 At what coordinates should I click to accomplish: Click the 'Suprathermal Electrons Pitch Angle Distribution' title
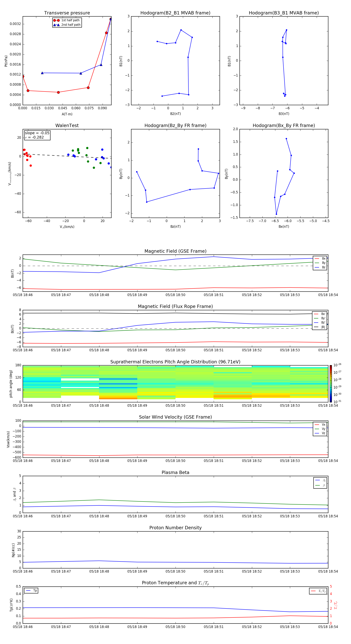point(175,362)
